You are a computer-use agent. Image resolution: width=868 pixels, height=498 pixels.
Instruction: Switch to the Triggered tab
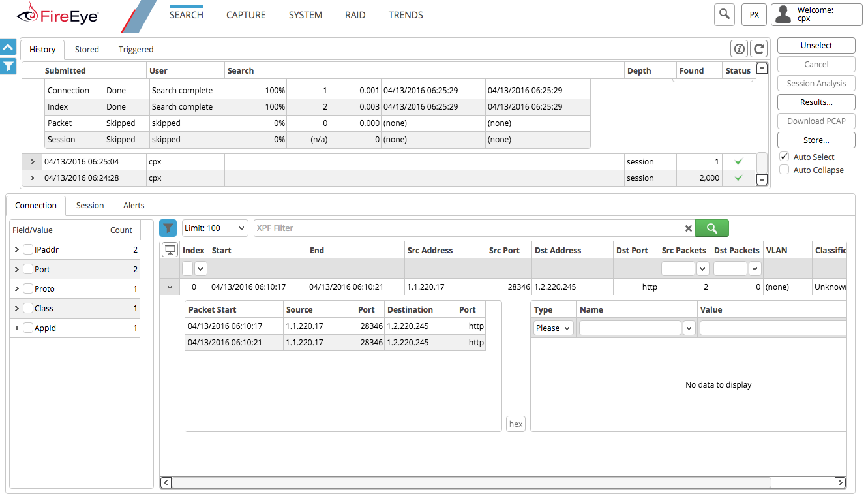coord(136,49)
